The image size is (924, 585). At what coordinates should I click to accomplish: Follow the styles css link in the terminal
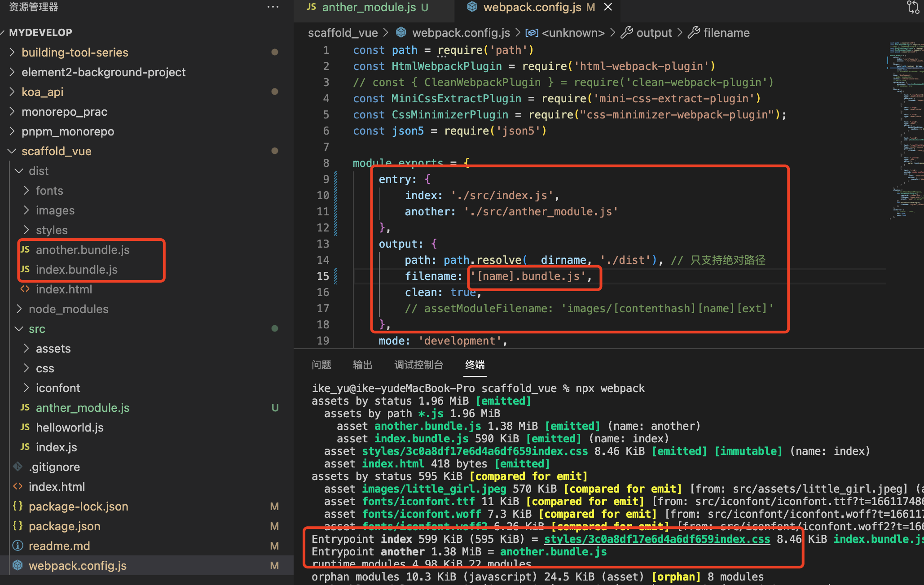(x=657, y=539)
